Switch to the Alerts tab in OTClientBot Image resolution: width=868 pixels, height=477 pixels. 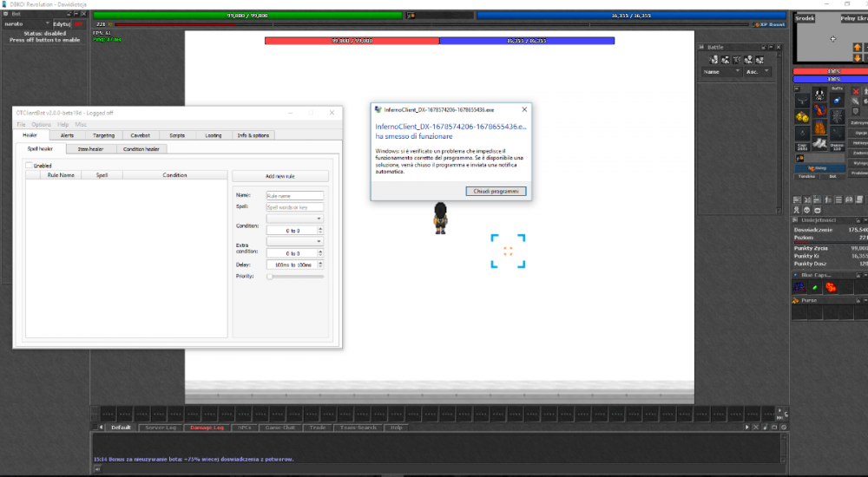67,135
